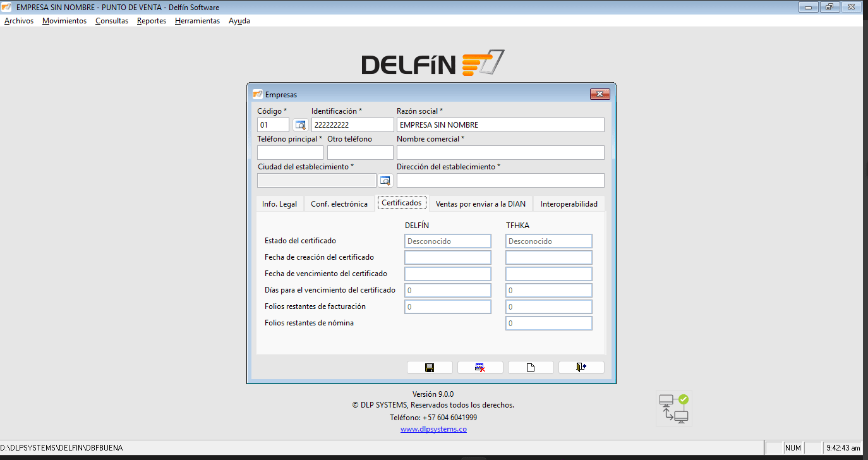This screenshot has width=868, height=460.
Task: Exit the Empresas form via the door icon
Action: [x=581, y=367]
